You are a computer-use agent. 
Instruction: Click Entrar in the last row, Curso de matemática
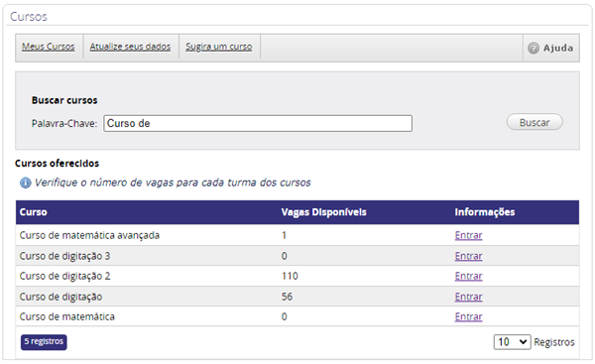tap(468, 317)
